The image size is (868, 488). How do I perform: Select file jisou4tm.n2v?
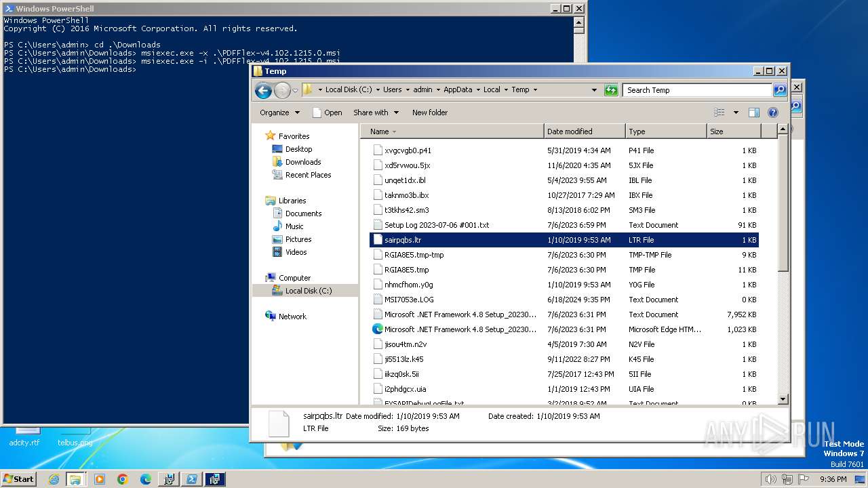pyautogui.click(x=405, y=344)
